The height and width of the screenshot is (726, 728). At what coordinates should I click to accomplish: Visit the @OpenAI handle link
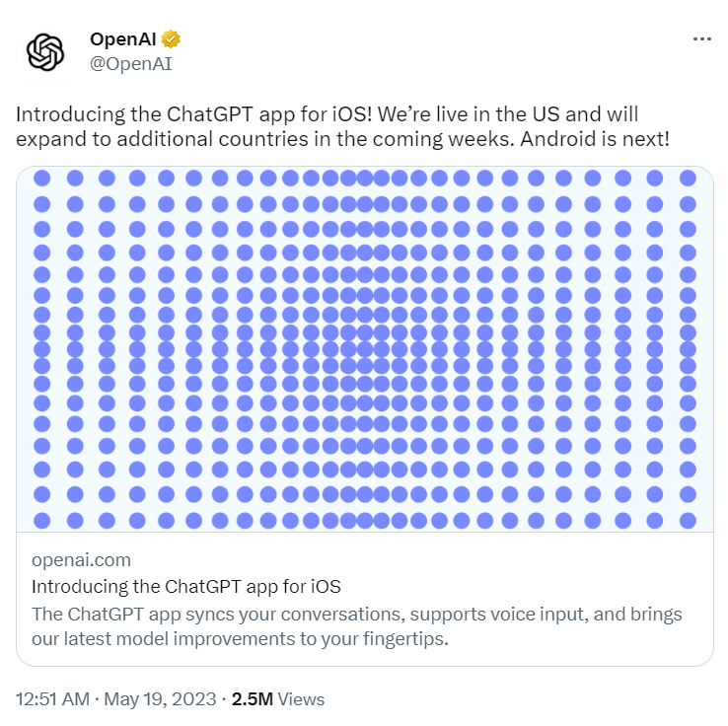tap(131, 64)
